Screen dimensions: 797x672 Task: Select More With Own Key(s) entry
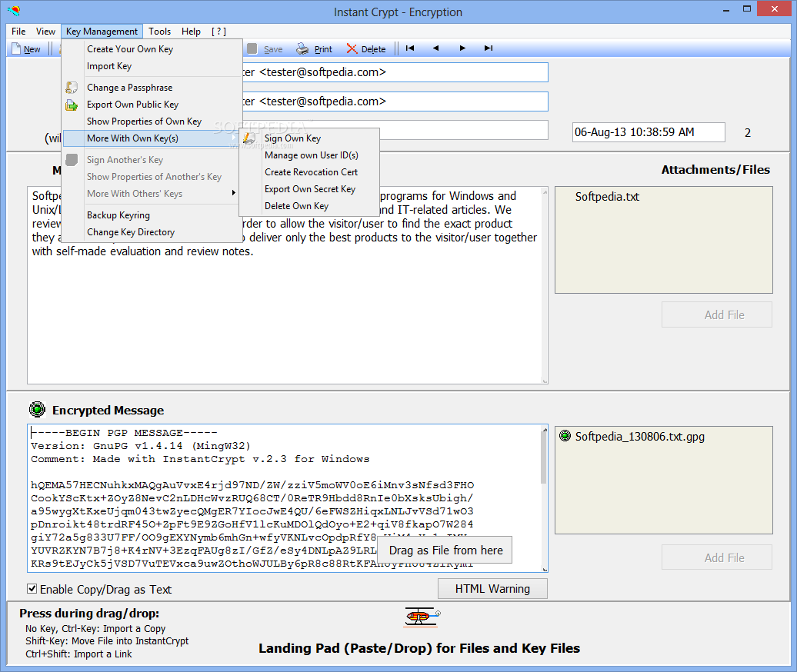pyautogui.click(x=152, y=138)
